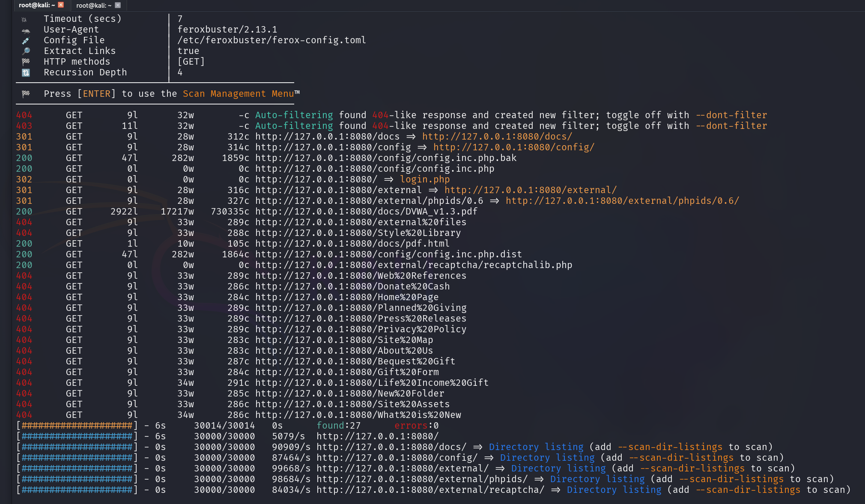Click the orange login.php redirect target
This screenshot has width=865, height=504.
(x=425, y=179)
